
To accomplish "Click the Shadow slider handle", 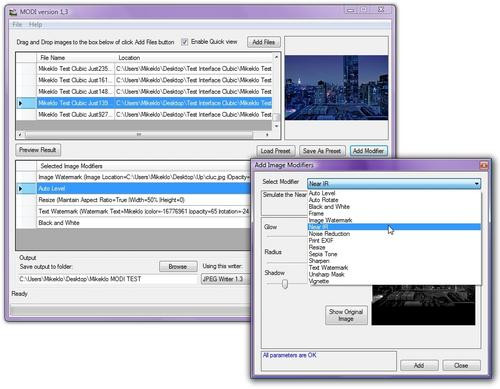I will tap(285, 284).
